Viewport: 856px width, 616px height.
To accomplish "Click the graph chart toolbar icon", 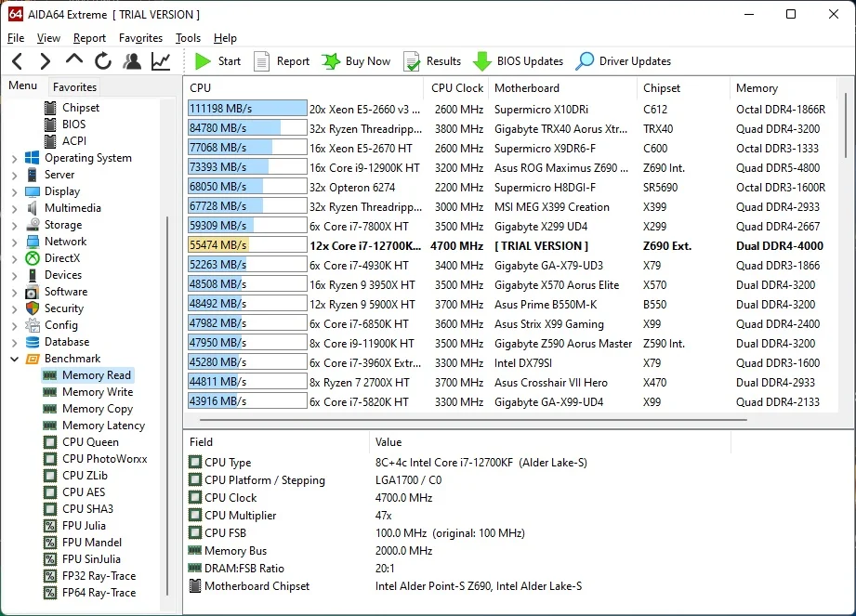I will 161,61.
